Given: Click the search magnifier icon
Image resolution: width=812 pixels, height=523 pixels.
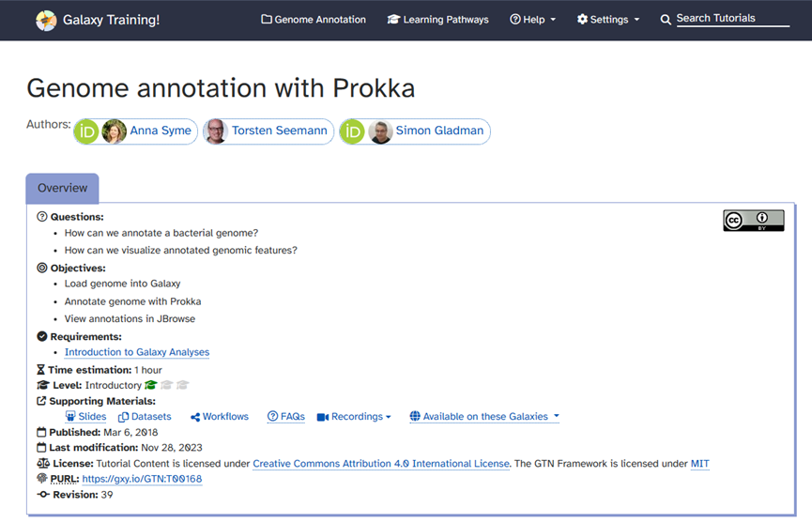Looking at the screenshot, I should pos(666,20).
